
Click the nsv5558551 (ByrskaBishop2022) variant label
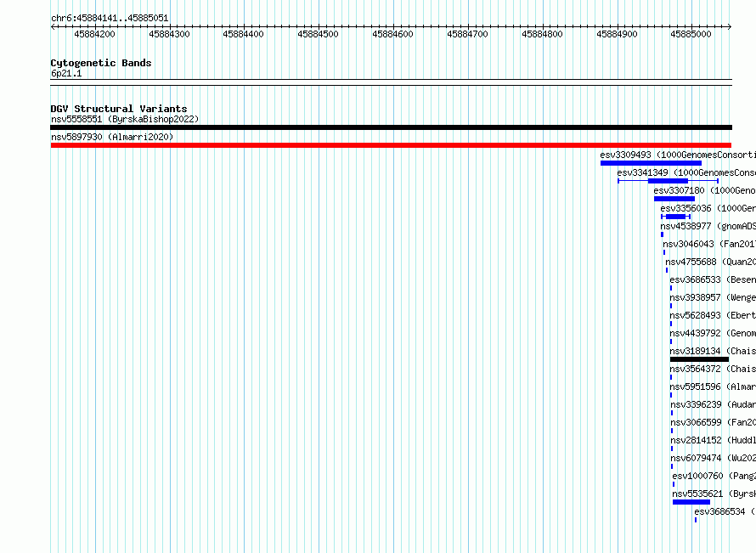pyautogui.click(x=125, y=119)
